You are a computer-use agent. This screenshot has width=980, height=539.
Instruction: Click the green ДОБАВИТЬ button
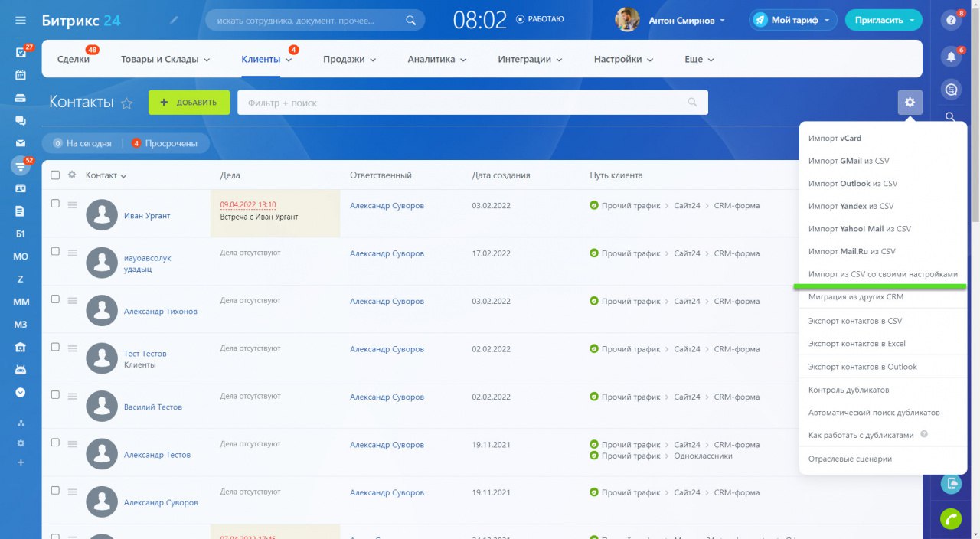pos(189,103)
